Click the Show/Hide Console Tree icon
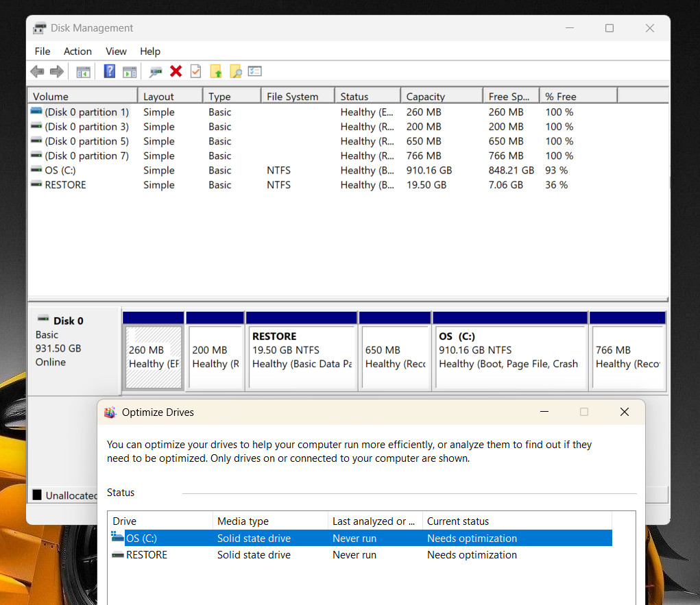This screenshot has width=700, height=605. click(x=83, y=72)
